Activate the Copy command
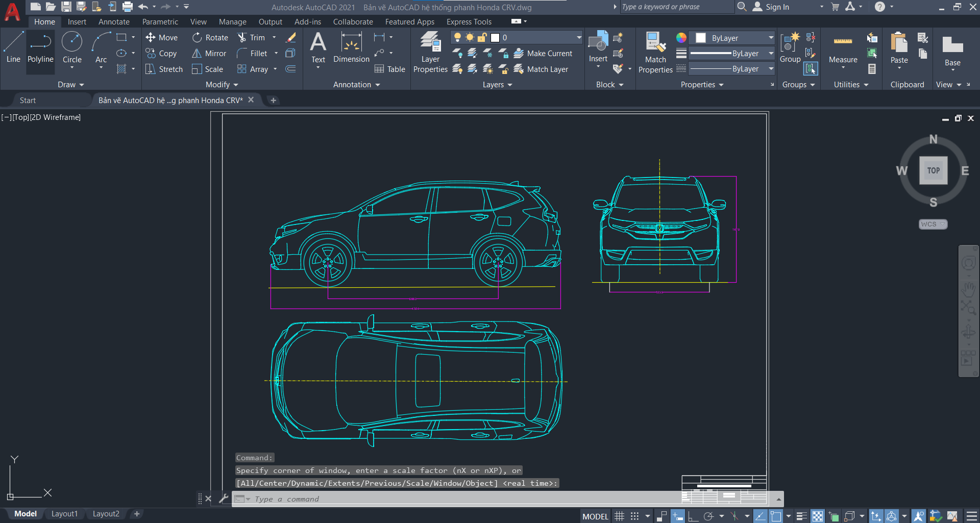This screenshot has width=980, height=523. coord(161,53)
